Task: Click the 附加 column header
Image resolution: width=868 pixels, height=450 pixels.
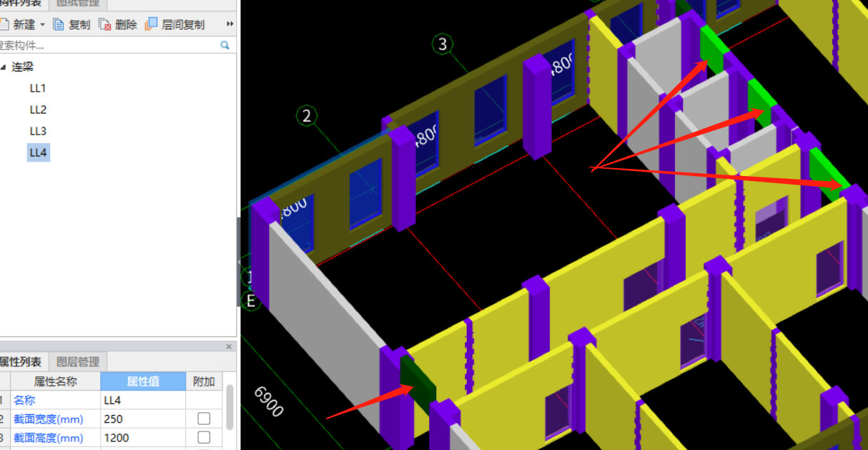Action: (204, 381)
